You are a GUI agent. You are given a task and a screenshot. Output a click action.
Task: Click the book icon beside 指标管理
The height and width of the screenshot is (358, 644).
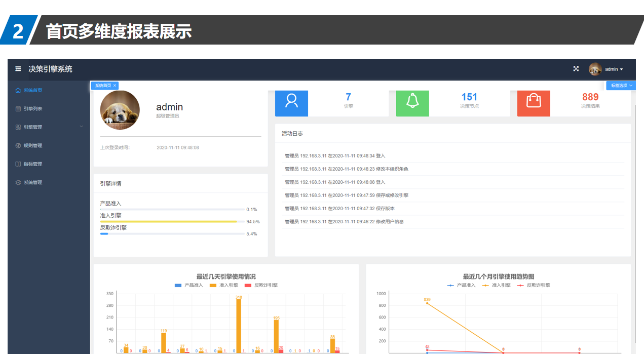pyautogui.click(x=18, y=164)
